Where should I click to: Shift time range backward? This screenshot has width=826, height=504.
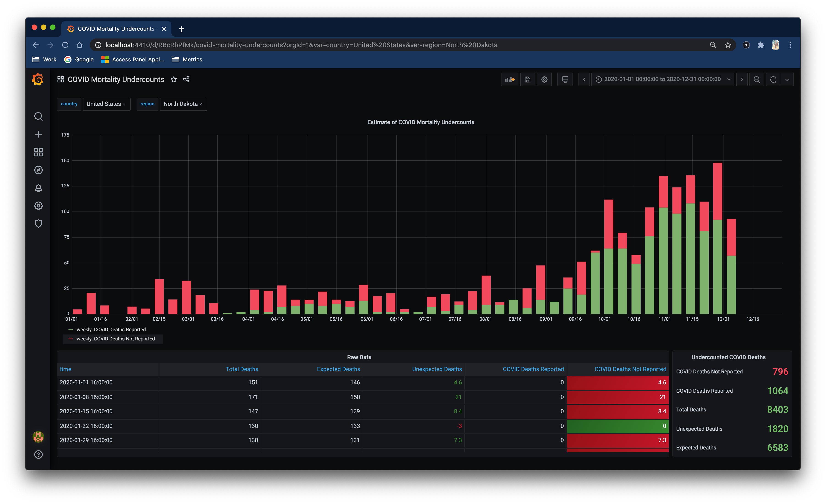tap(584, 79)
